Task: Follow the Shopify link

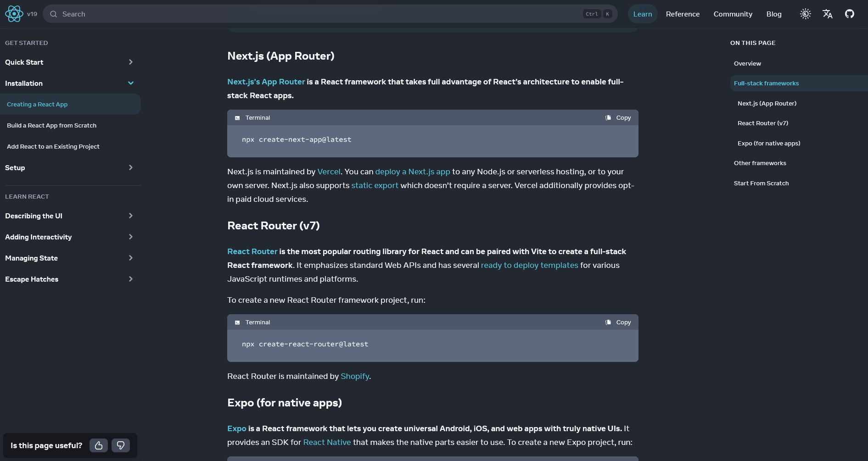Action: (x=355, y=376)
